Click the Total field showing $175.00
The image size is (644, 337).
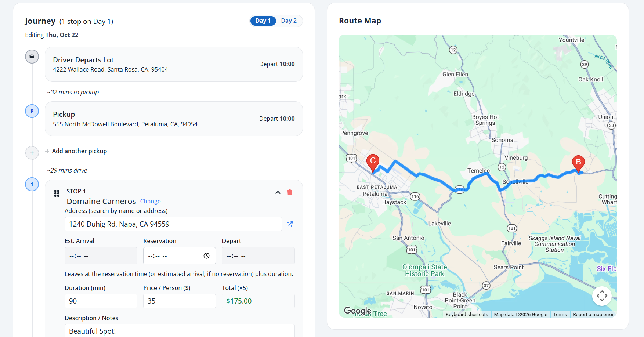click(258, 301)
